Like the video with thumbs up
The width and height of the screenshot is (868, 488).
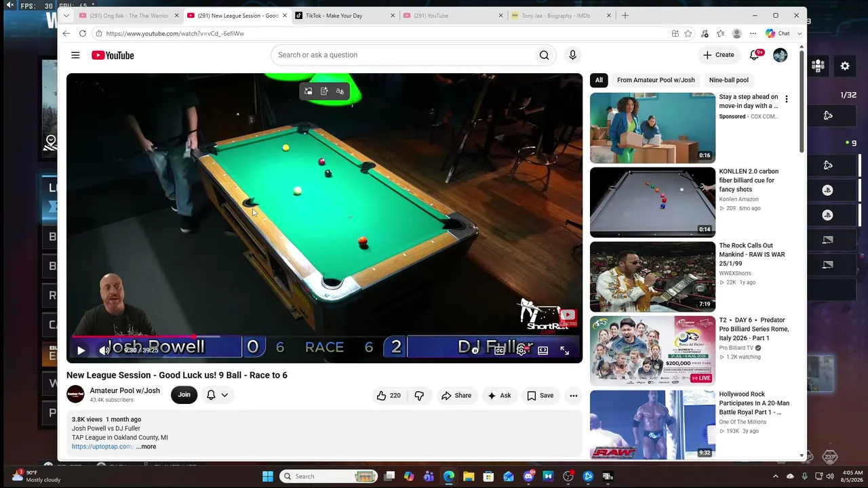(389, 395)
